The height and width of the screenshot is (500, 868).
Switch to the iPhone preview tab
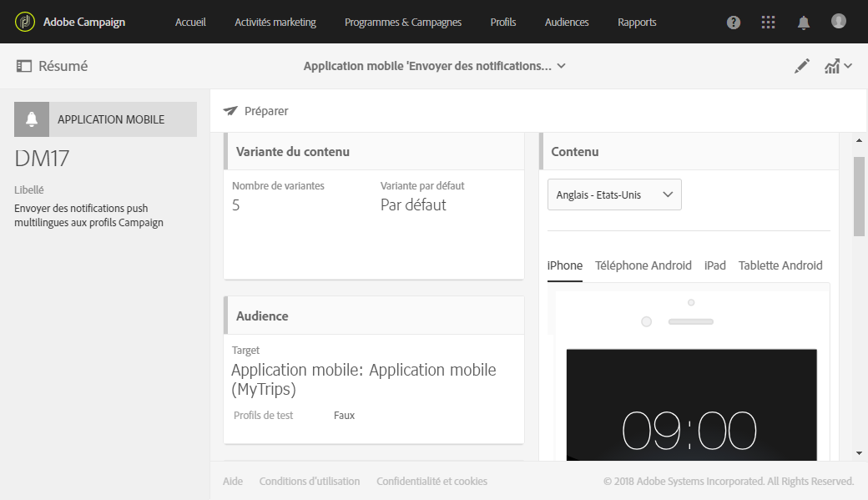click(x=565, y=265)
